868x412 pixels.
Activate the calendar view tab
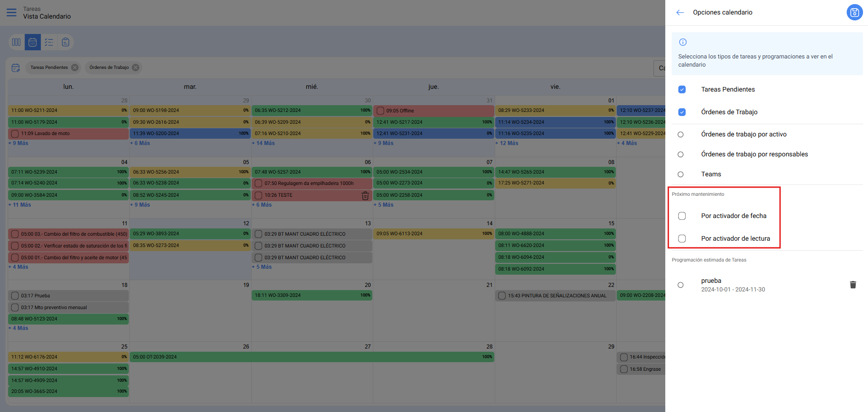coord(33,42)
